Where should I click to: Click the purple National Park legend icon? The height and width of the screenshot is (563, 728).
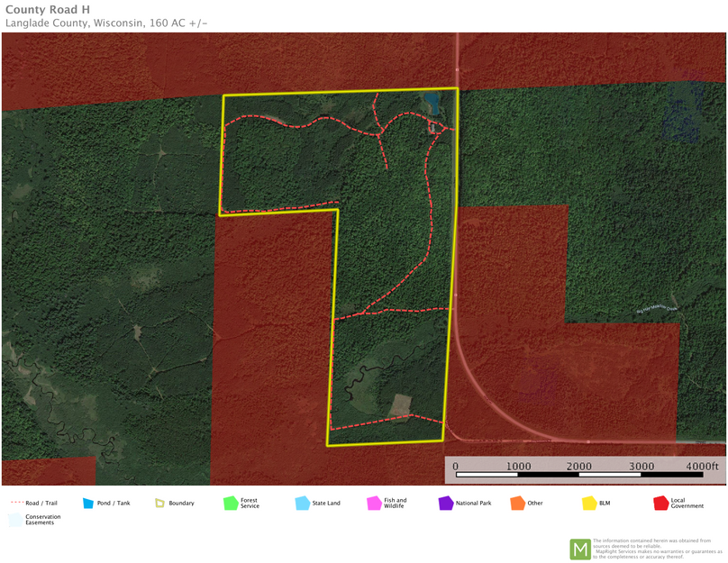[x=445, y=503]
